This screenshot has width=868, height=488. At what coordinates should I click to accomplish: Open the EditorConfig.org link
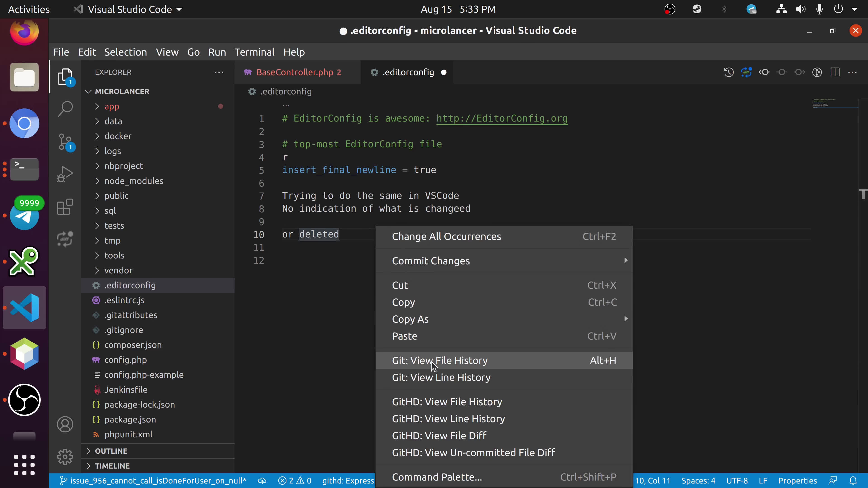pyautogui.click(x=502, y=118)
